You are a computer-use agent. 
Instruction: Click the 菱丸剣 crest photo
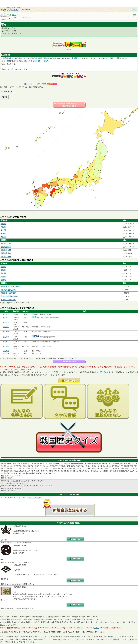point(6,592)
